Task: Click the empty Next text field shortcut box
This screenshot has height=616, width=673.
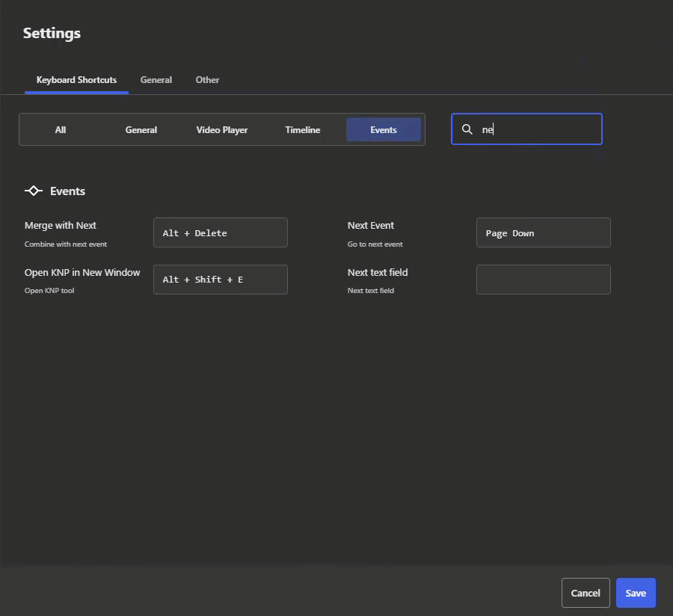Action: (544, 280)
